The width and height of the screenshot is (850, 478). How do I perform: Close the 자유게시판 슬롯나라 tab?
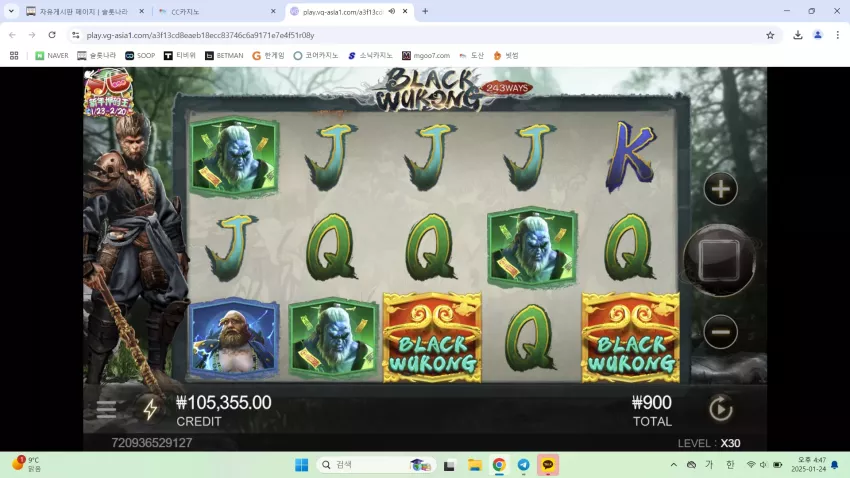click(x=141, y=11)
